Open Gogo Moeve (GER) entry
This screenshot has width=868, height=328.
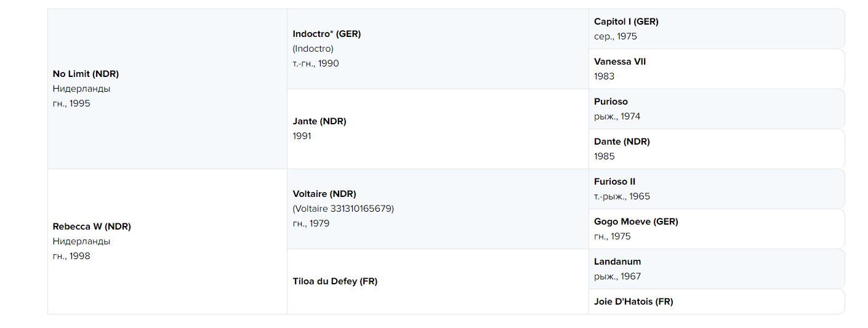tap(636, 222)
